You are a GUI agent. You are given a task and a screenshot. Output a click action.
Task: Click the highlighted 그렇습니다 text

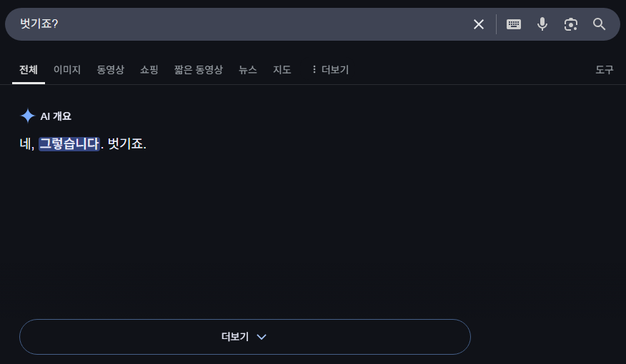pyautogui.click(x=69, y=143)
